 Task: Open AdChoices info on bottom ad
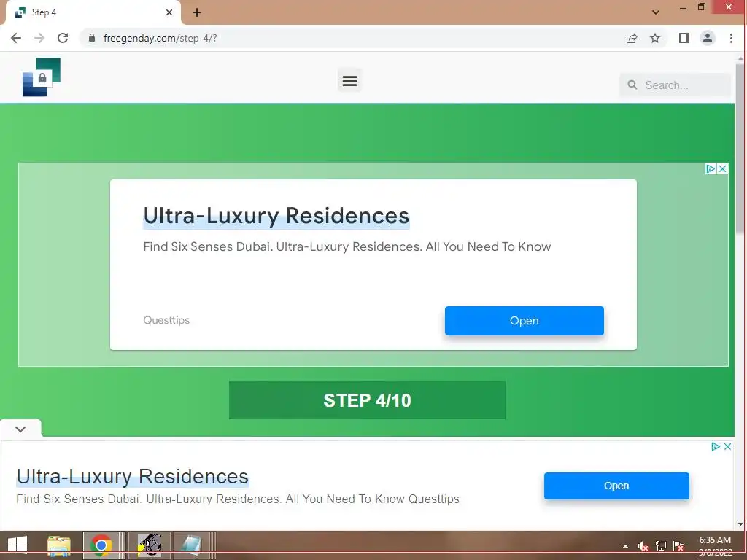pyautogui.click(x=715, y=447)
